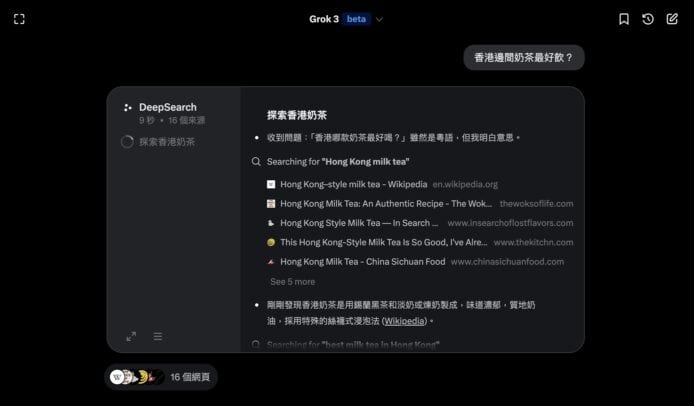Click the DeepSearch logo icon
The height and width of the screenshot is (406, 694).
click(127, 107)
